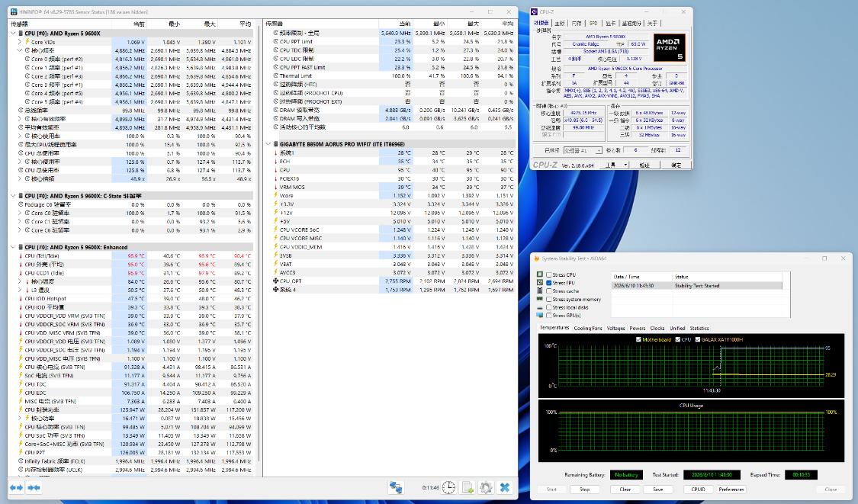Click lightning icon of Core VIDs row

click(x=27, y=42)
